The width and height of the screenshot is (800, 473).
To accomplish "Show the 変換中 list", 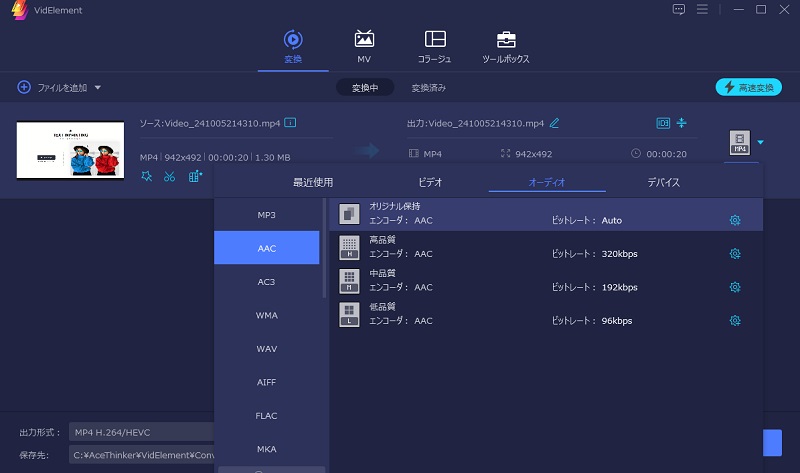I will pos(365,88).
